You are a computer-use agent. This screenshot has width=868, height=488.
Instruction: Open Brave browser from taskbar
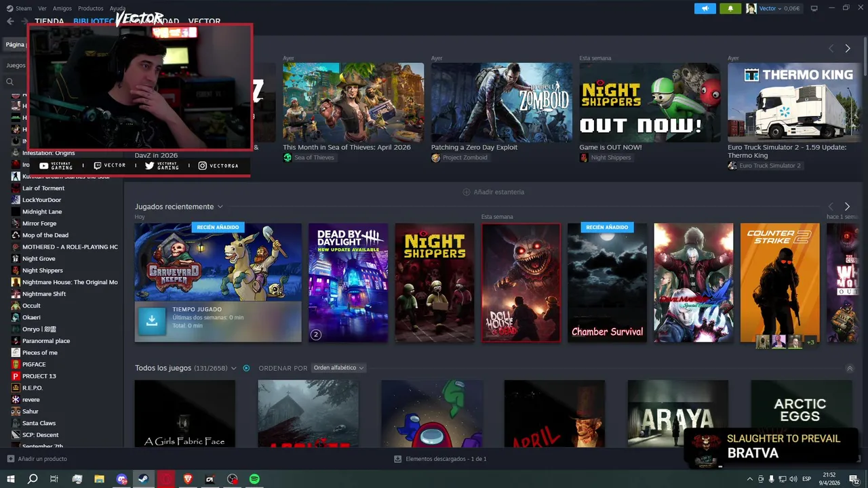point(188,479)
